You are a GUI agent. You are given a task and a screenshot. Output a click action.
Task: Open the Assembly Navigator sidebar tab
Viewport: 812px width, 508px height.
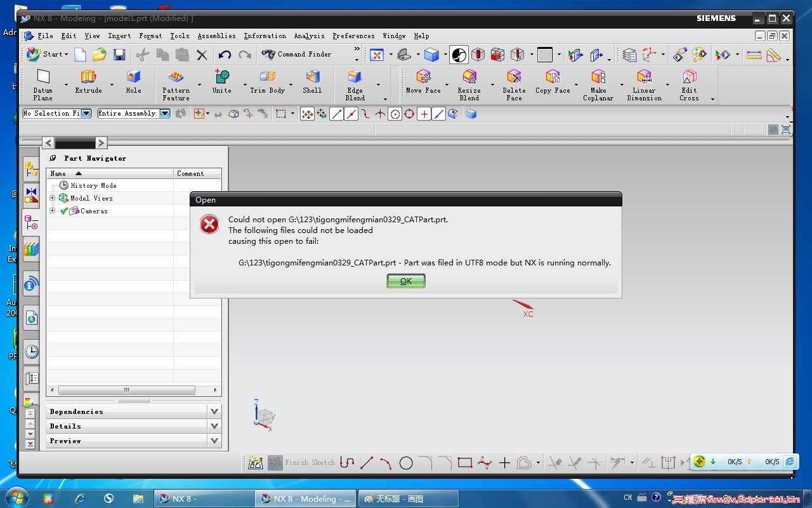click(31, 170)
